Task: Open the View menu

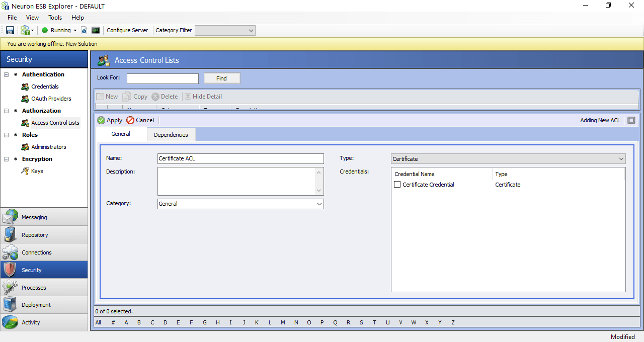Action: pyautogui.click(x=32, y=18)
